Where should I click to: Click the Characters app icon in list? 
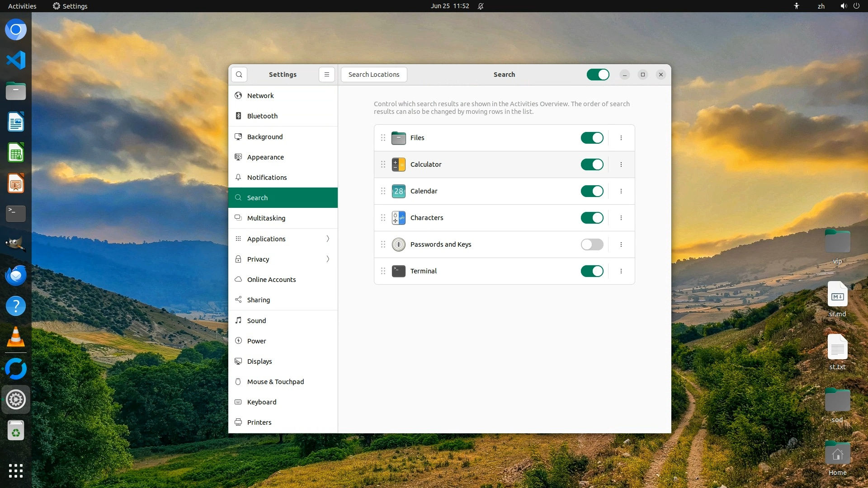(x=398, y=218)
